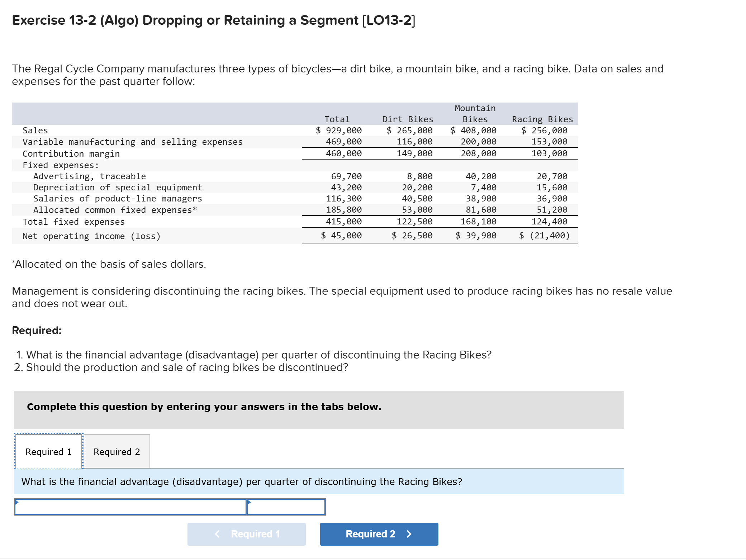Select the Mountain Bikes column header

tap(474, 114)
